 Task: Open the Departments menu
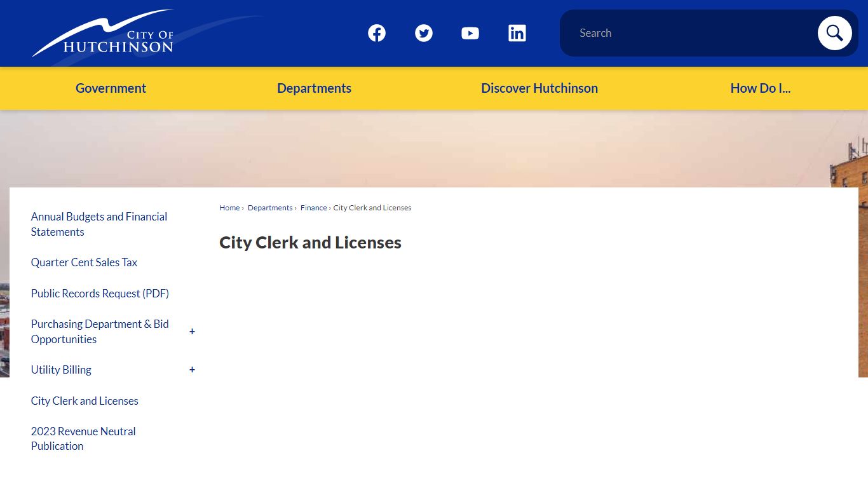pos(314,88)
